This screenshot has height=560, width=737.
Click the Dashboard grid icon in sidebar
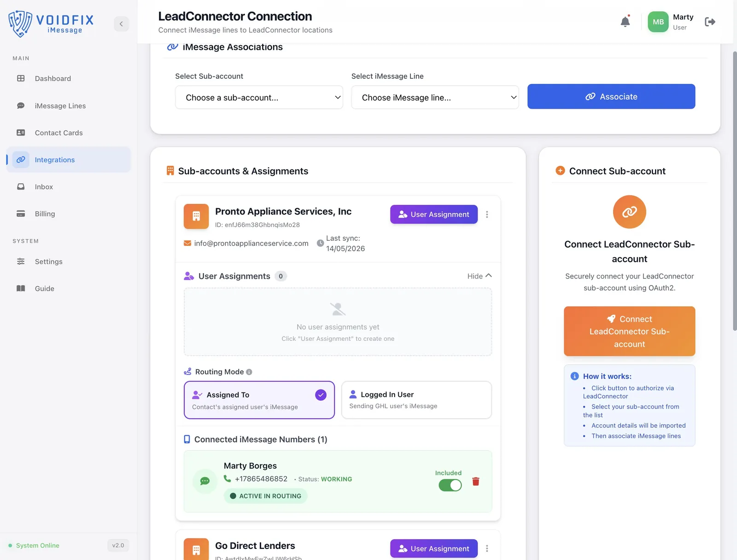[x=21, y=78]
